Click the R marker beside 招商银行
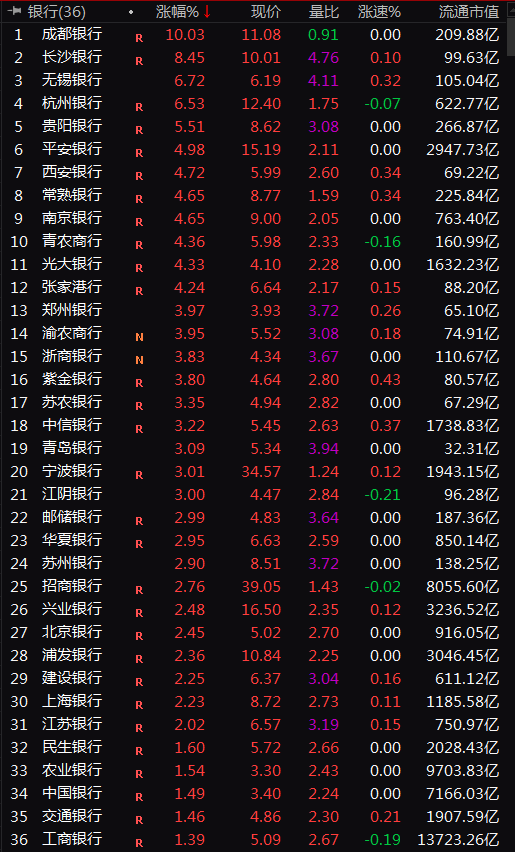 tap(139, 590)
